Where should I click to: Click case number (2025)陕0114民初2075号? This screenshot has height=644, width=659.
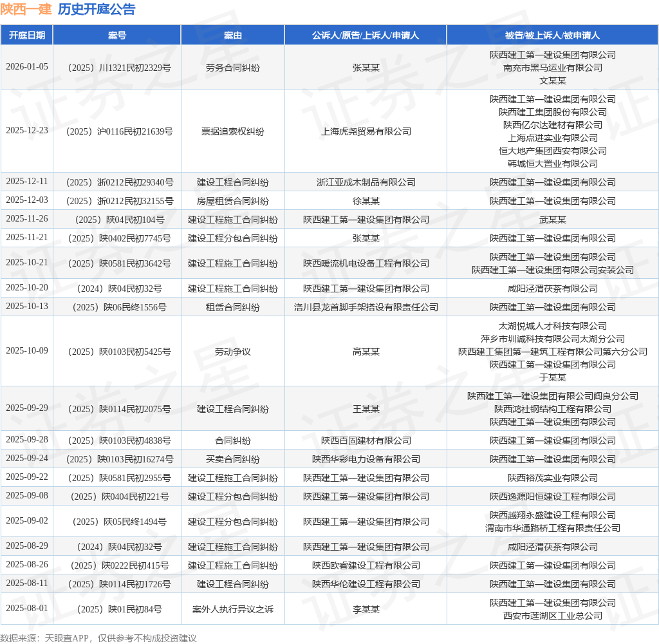(119, 409)
